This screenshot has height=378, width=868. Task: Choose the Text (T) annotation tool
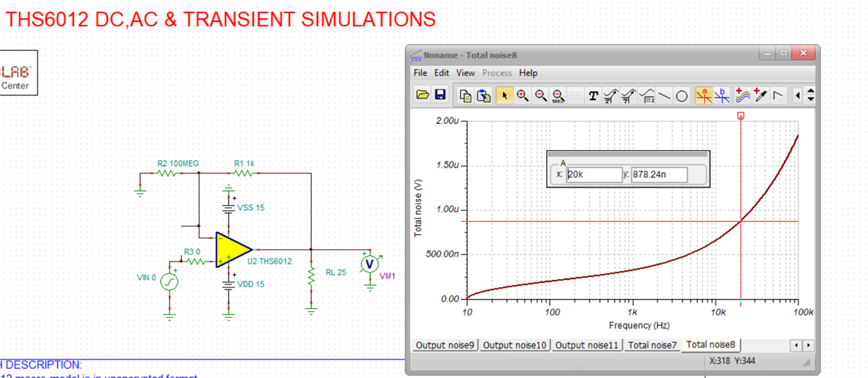point(593,95)
